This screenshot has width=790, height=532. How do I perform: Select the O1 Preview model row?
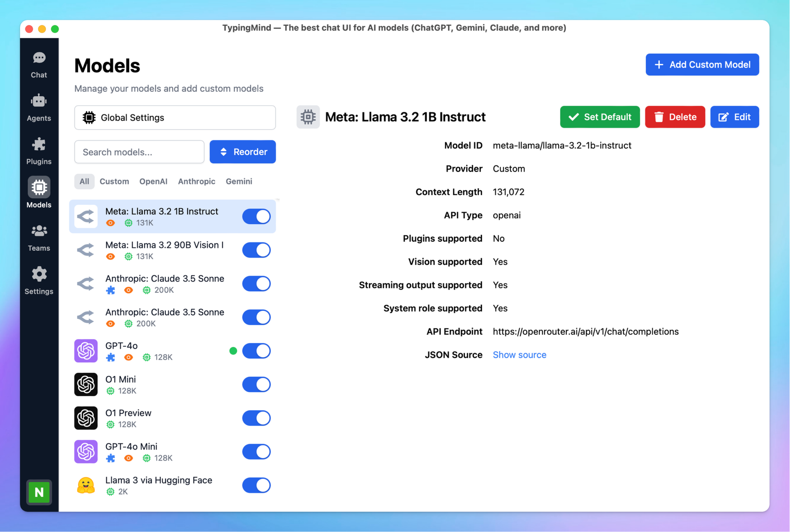(172, 418)
